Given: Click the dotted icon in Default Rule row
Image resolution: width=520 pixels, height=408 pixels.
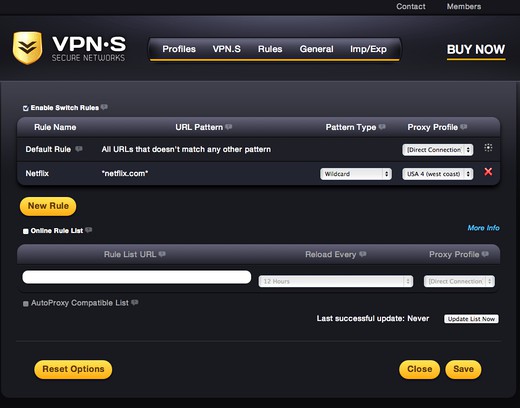Looking at the screenshot, I should coord(488,148).
